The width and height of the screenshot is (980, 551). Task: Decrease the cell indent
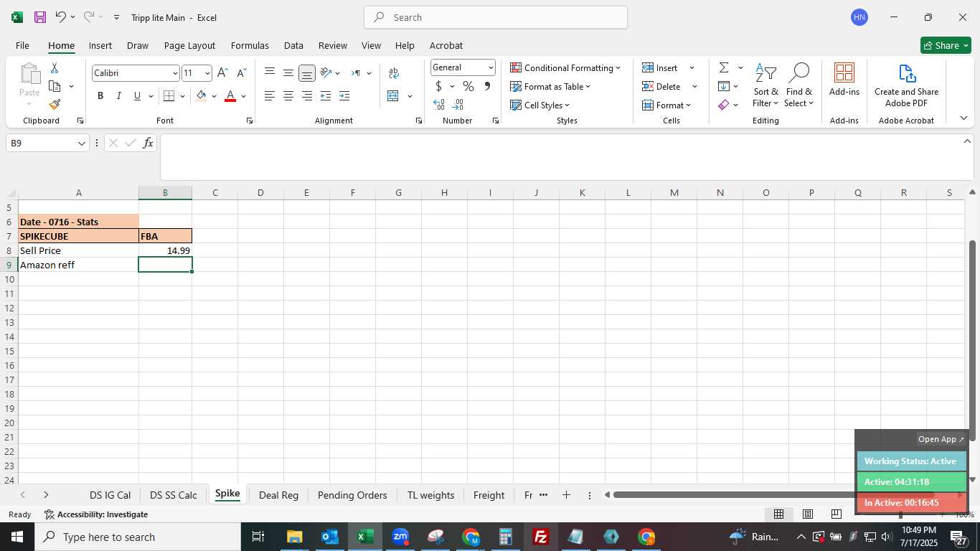326,96
